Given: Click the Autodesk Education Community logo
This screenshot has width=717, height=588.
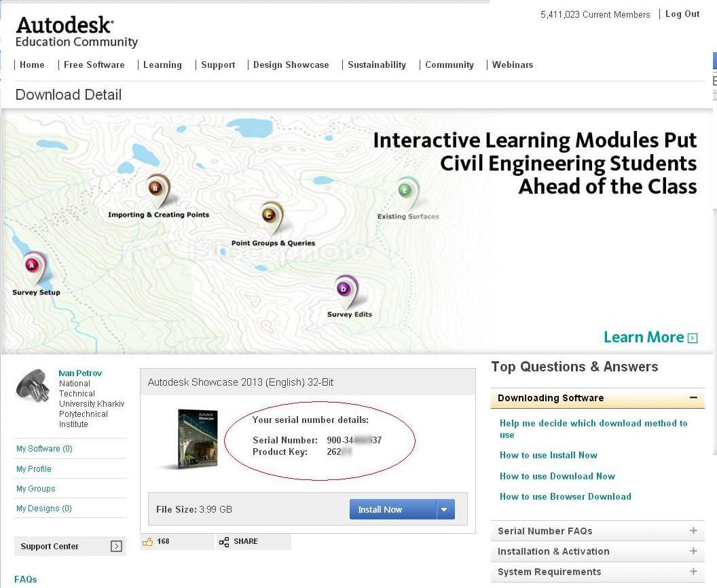Looking at the screenshot, I should pos(76,31).
